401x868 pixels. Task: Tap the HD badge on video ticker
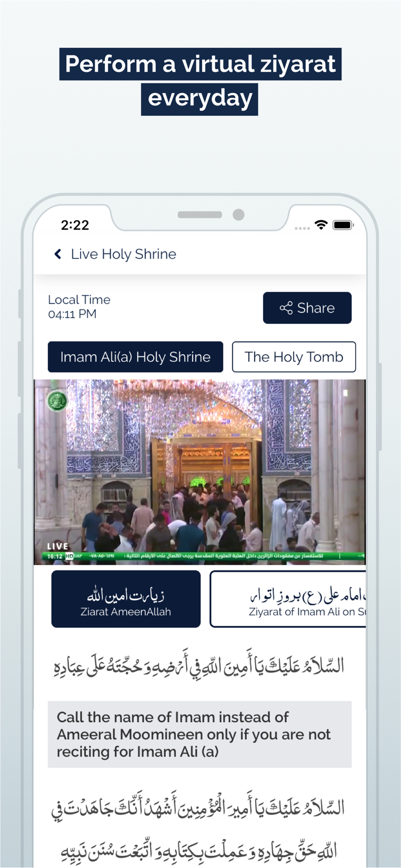(69, 556)
